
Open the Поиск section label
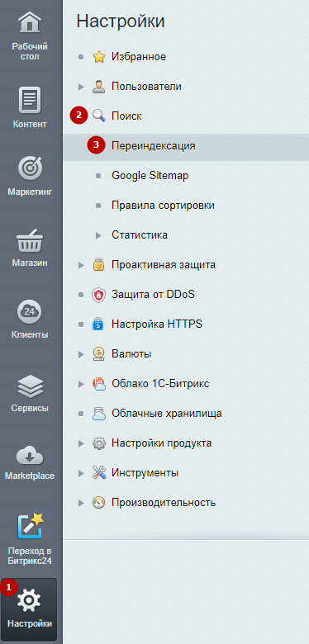click(126, 116)
